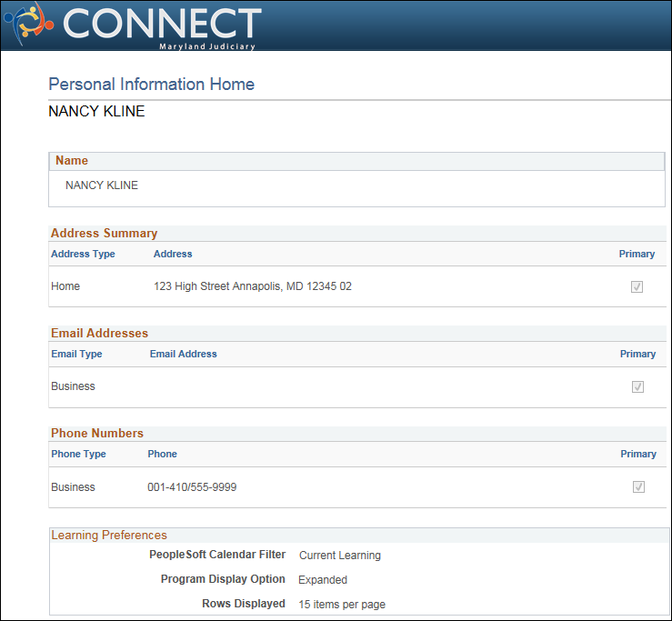
Task: Click the PeopleSoft Calendar Filter label
Action: (217, 555)
